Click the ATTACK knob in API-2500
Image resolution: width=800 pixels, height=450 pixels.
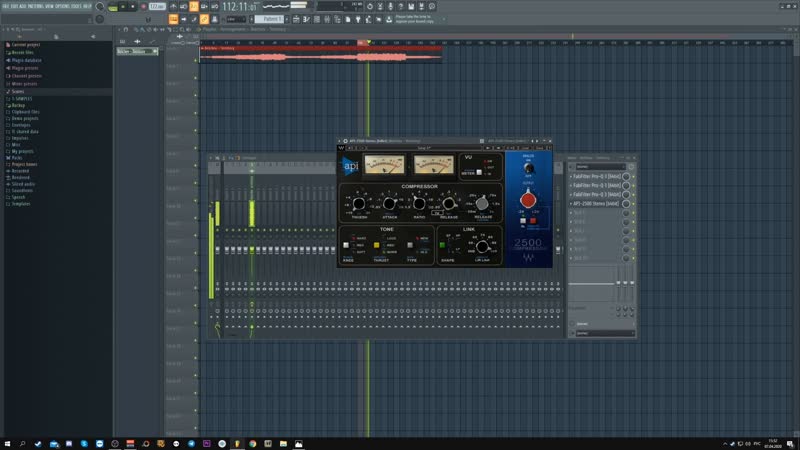[x=389, y=203]
